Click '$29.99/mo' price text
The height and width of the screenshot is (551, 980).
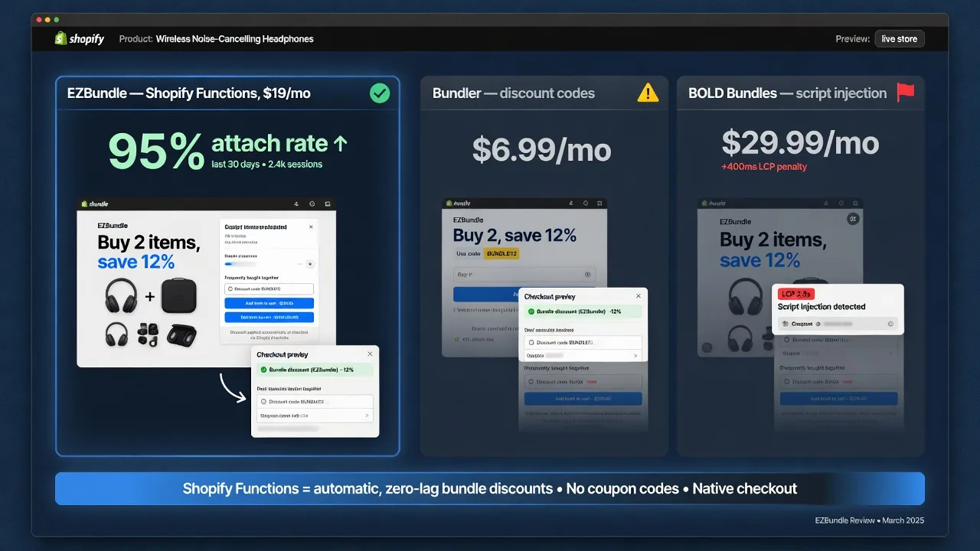point(800,142)
